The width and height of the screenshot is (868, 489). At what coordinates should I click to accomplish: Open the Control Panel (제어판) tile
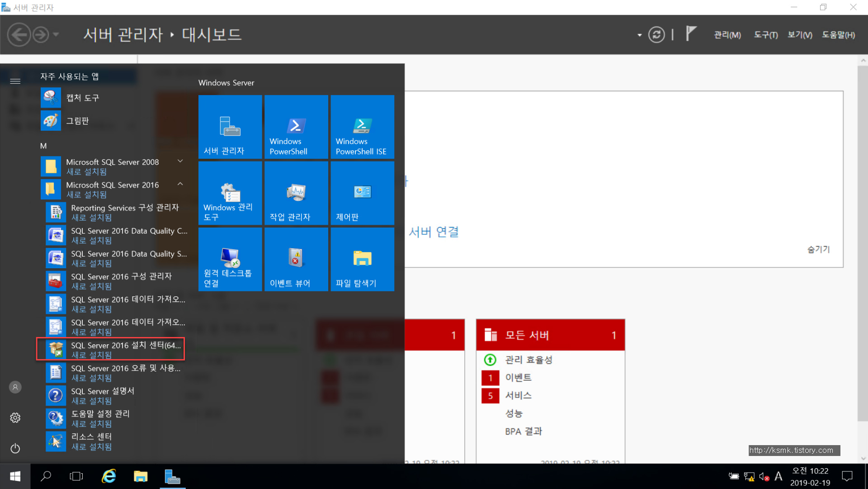[x=362, y=193]
